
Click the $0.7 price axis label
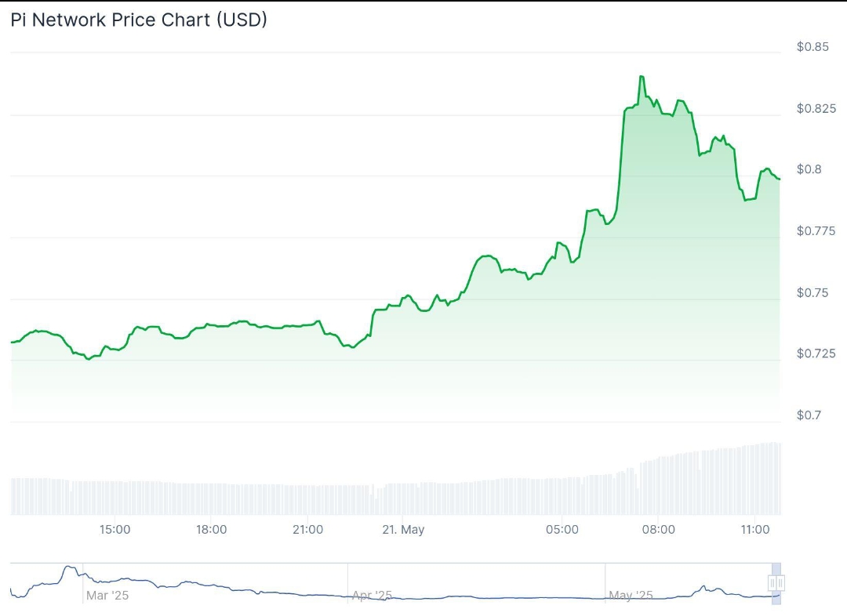(x=809, y=415)
